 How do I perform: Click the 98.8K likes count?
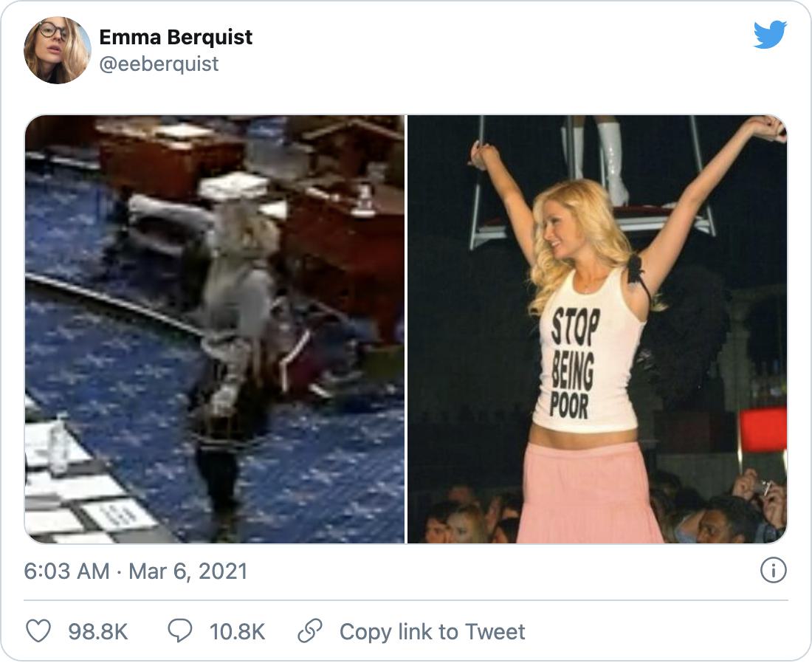(x=98, y=632)
